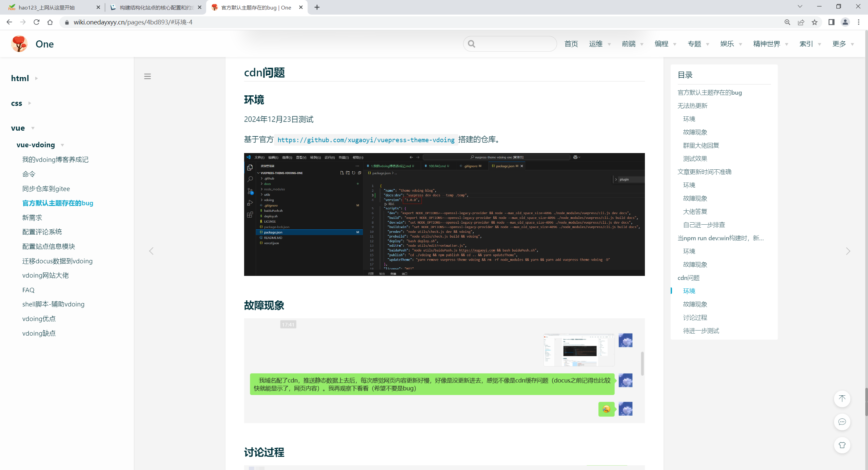Expand the 专题 nav dropdown
Viewport: 868px width, 470px height.
coord(698,44)
